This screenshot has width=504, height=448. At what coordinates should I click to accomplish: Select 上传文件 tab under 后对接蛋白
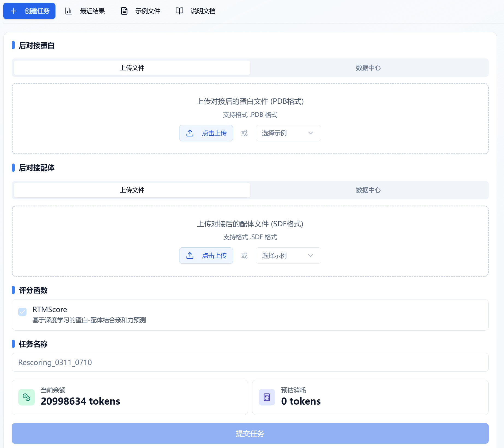click(x=132, y=68)
